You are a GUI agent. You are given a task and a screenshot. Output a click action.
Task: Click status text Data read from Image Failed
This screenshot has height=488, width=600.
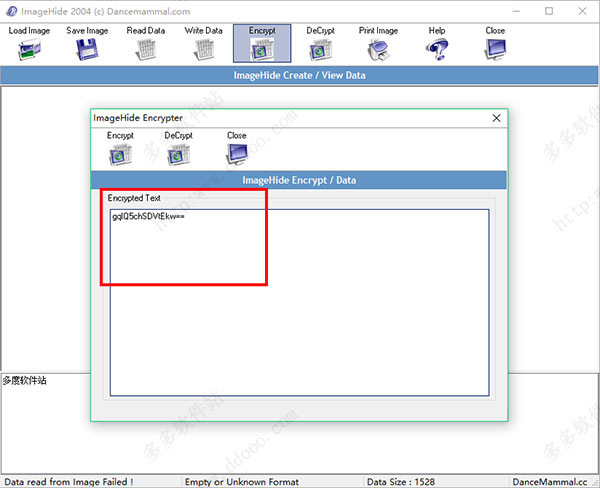69,481
